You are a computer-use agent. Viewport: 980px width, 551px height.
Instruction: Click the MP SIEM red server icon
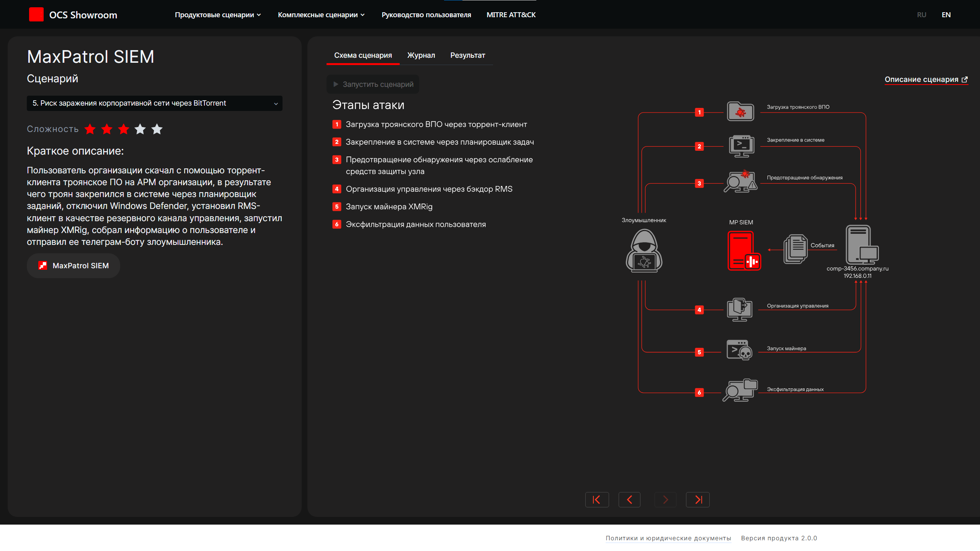pyautogui.click(x=744, y=251)
